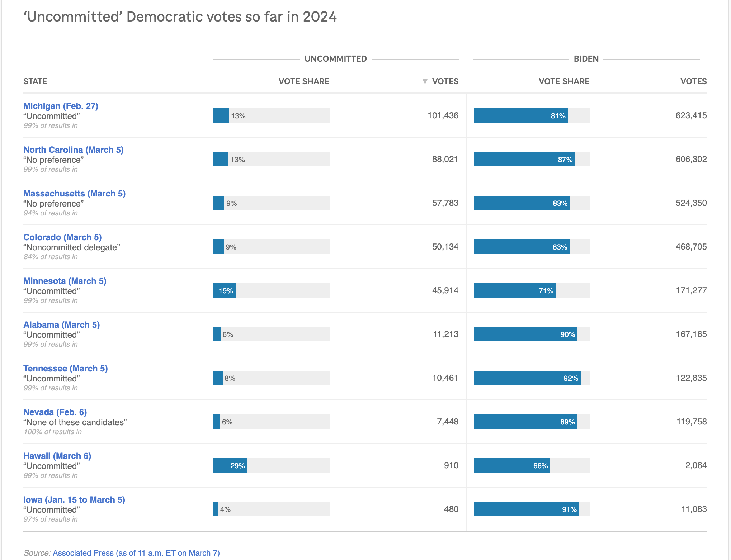Viewport: 731px width, 560px height.
Task: Follow the Alabama (March 5) link
Action: point(61,325)
